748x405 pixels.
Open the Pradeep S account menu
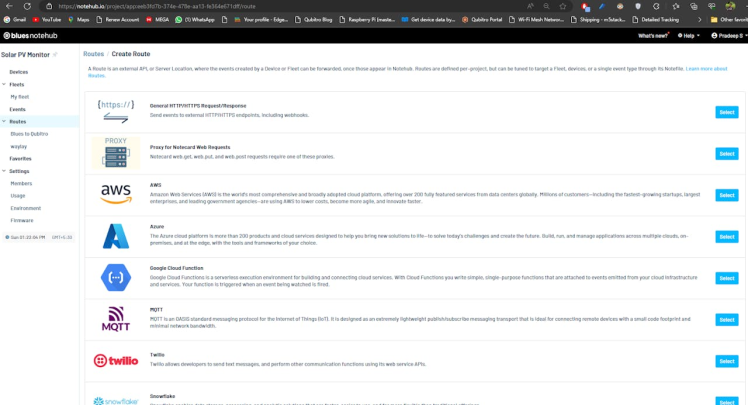coord(727,36)
